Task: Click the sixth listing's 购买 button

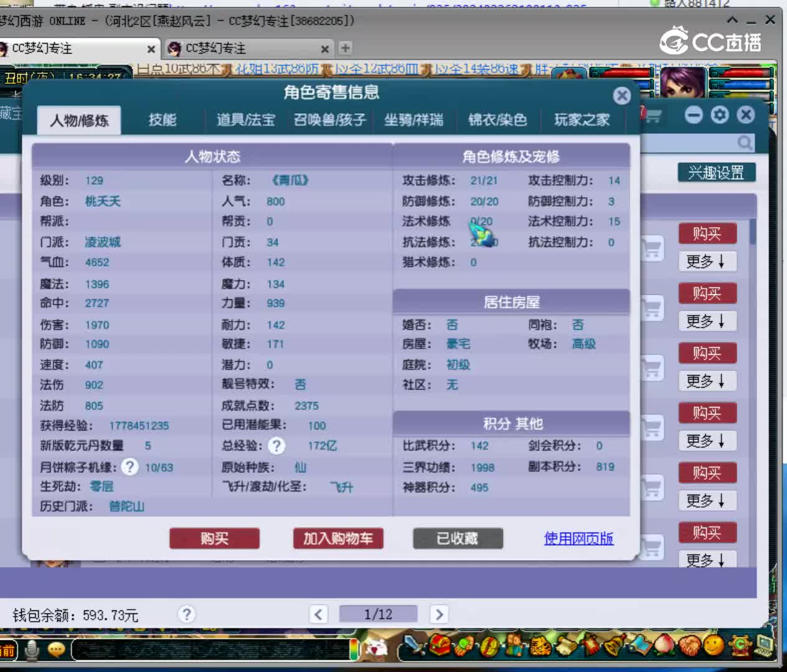Action: click(707, 532)
